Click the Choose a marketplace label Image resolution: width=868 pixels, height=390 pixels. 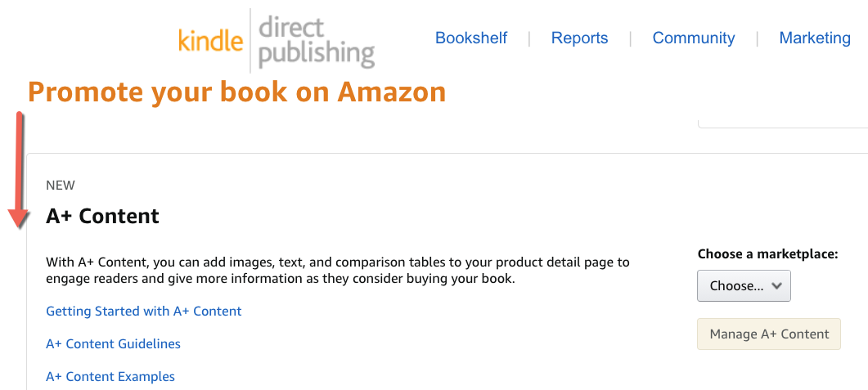(768, 254)
